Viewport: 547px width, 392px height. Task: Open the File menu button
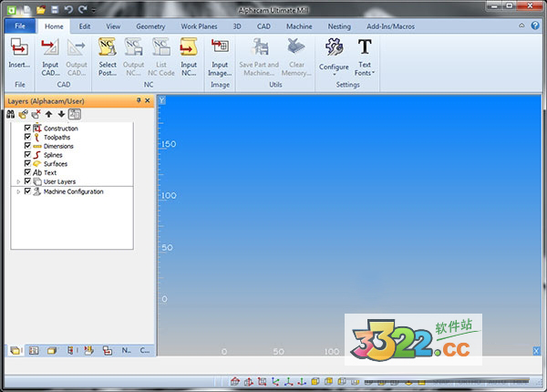point(20,26)
